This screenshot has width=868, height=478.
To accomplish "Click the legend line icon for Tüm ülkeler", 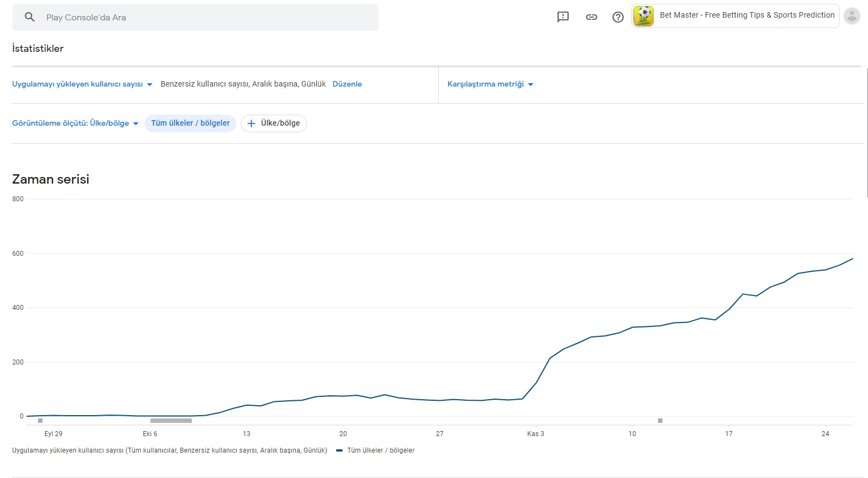I will click(x=339, y=450).
